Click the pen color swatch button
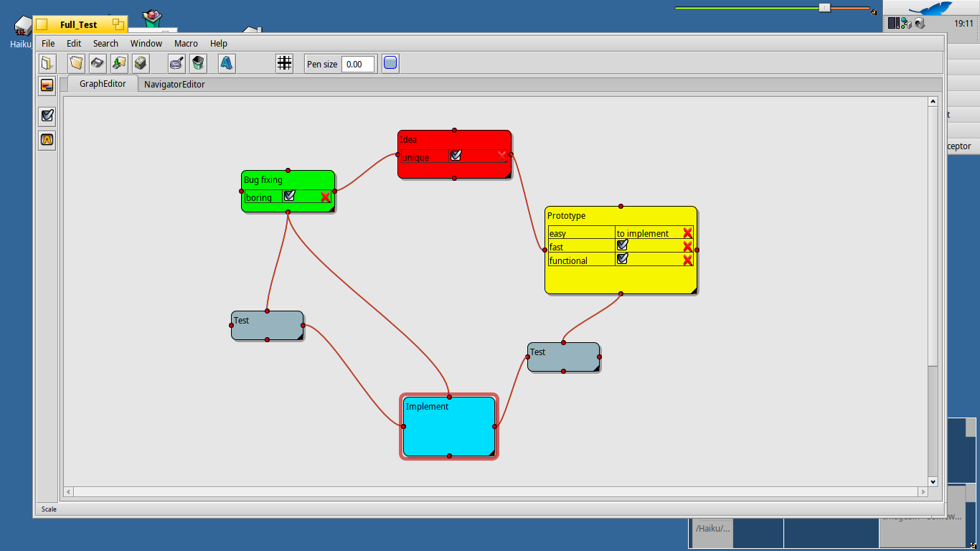Image resolution: width=980 pixels, height=551 pixels. coord(390,64)
